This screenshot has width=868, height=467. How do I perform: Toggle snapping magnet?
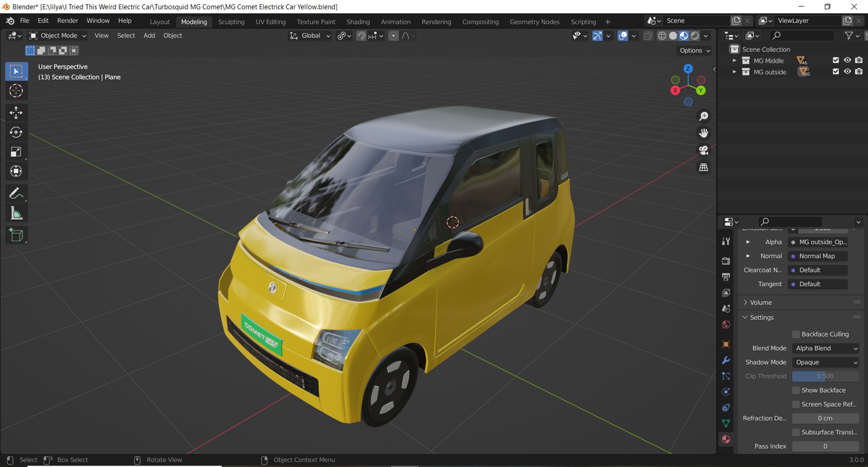pyautogui.click(x=361, y=36)
